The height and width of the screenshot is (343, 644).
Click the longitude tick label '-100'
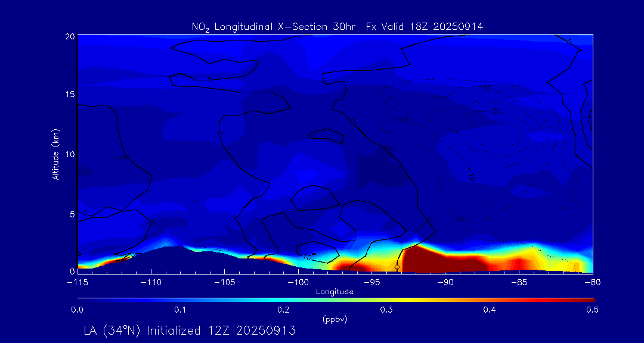click(298, 282)
